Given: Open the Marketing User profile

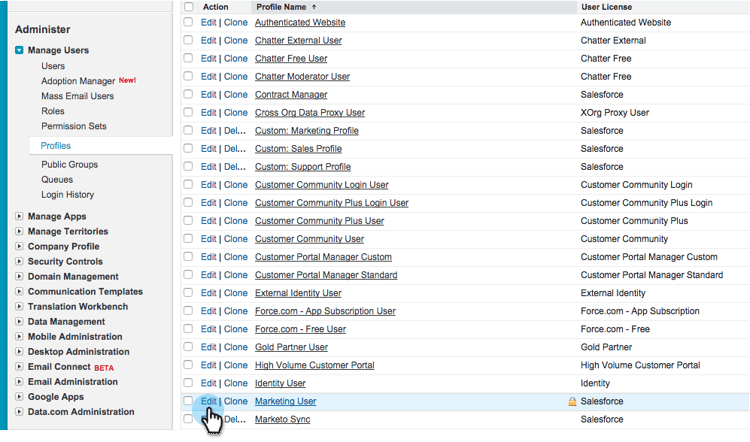Looking at the screenshot, I should 286,401.
